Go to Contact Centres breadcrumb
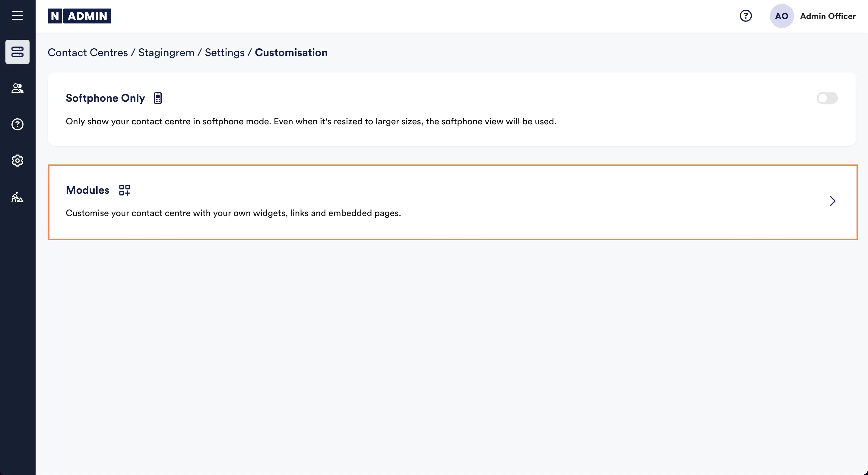 click(87, 53)
